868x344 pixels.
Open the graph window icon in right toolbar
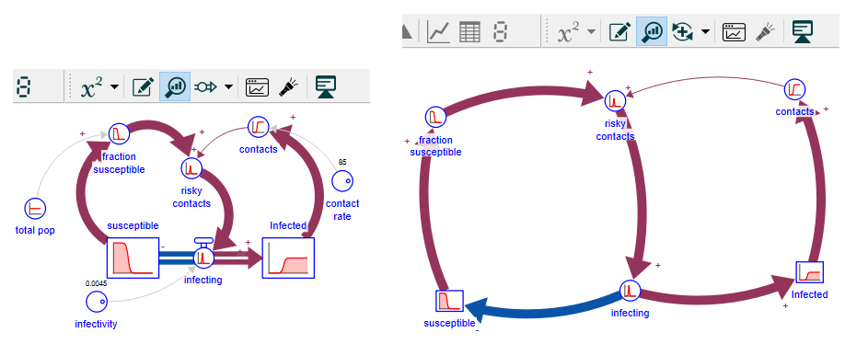coord(734,31)
